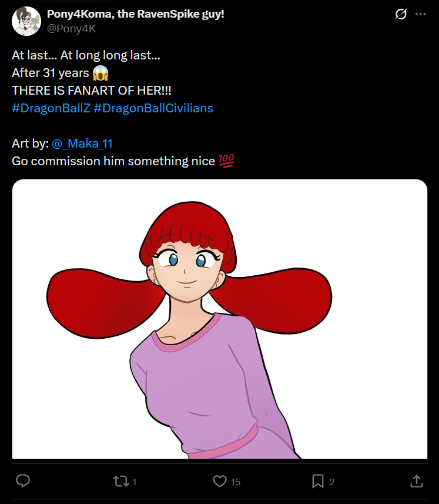The height and width of the screenshot is (504, 439).
Task: Open the repost arrows menu
Action: point(120,481)
